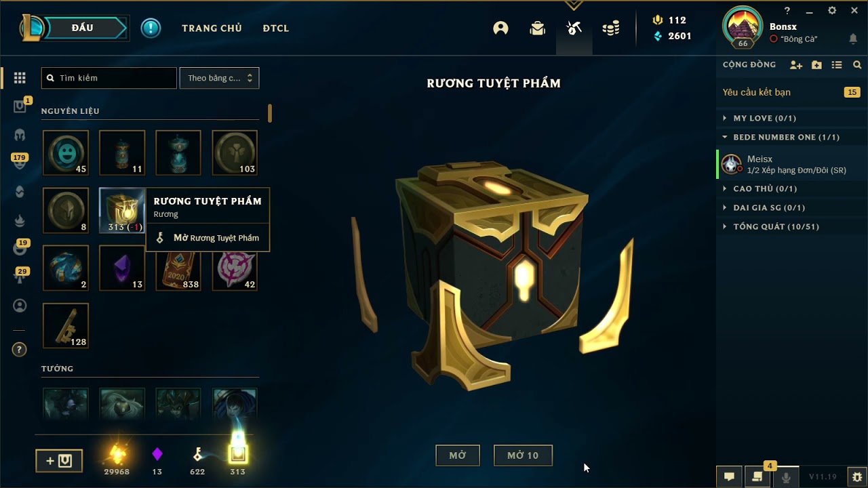Click the loot list scrollbar handle
The height and width of the screenshot is (488, 868).
[270, 113]
